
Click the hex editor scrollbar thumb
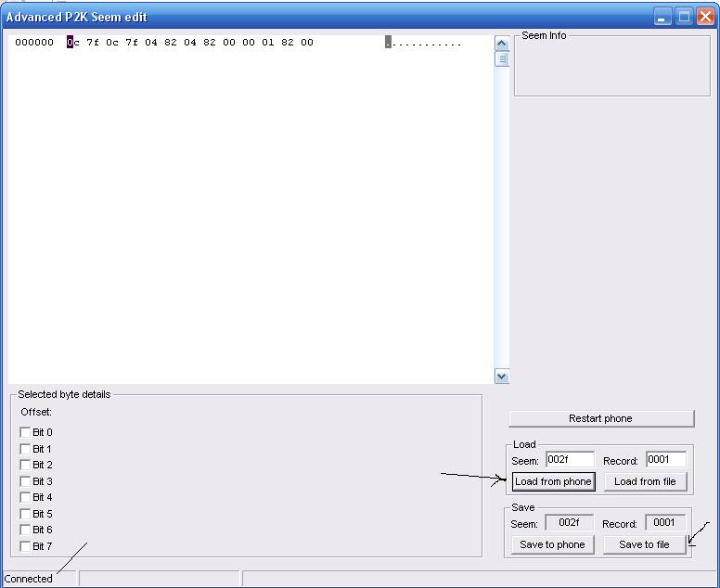point(502,58)
